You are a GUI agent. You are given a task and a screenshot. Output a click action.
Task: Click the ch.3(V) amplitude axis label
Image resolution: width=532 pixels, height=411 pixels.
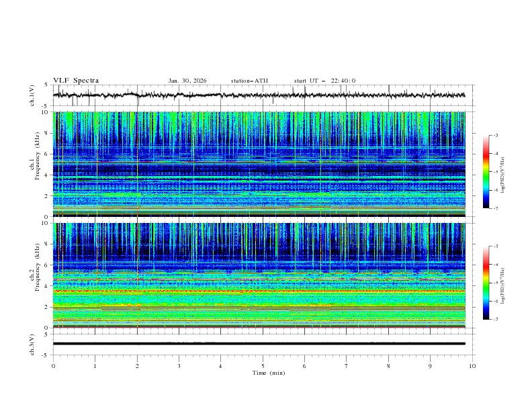point(33,344)
